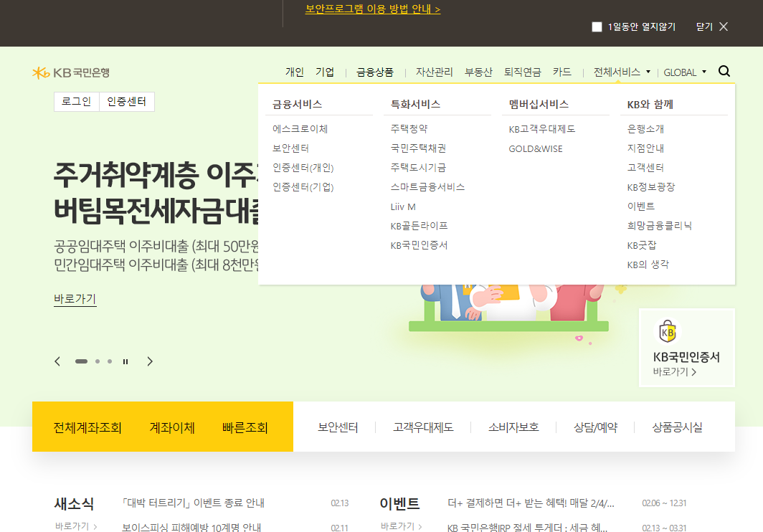Click 계좌이체 in the yellow bar
This screenshot has height=532, width=763.
pos(172,427)
